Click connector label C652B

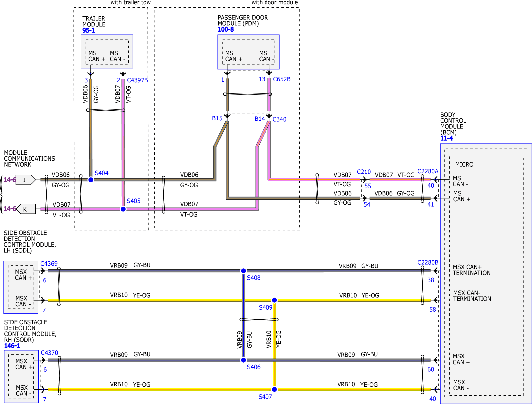[282, 79]
